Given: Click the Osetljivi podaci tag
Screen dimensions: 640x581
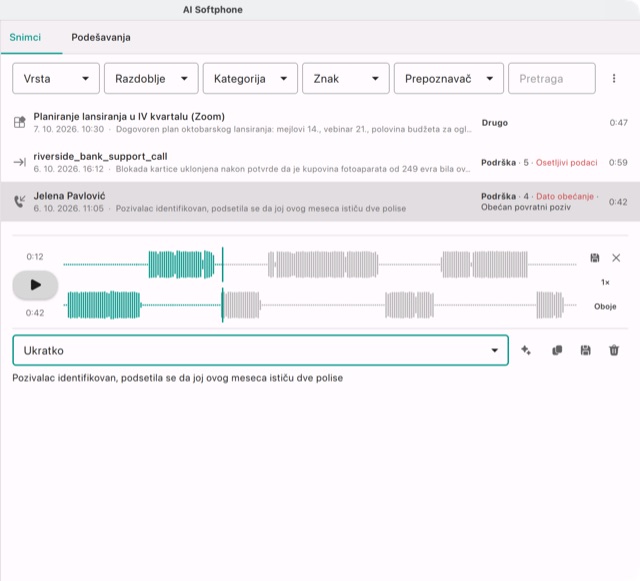Looking at the screenshot, I should click(567, 163).
